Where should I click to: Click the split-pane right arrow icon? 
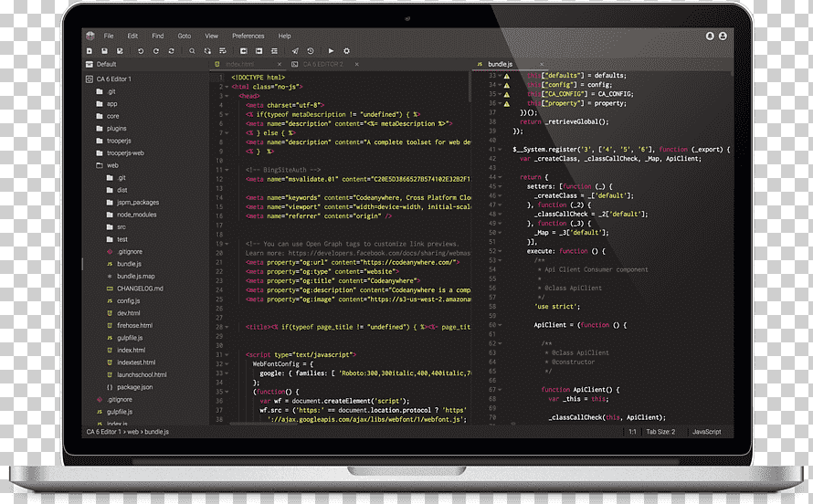click(x=259, y=51)
